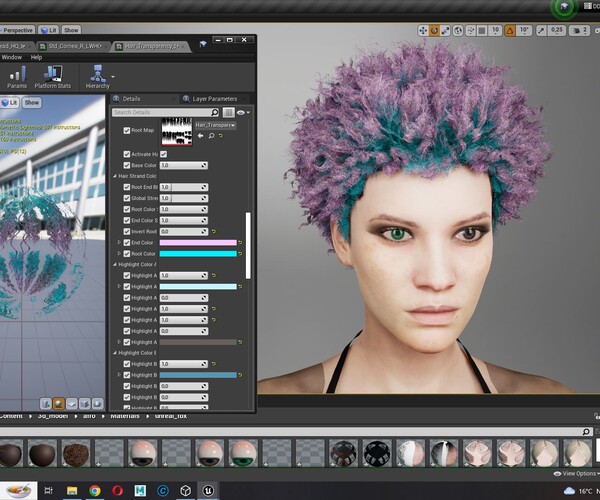The width and height of the screenshot is (600, 500).
Task: Browse to Root Map asset magnifier icon
Action: pos(211,136)
